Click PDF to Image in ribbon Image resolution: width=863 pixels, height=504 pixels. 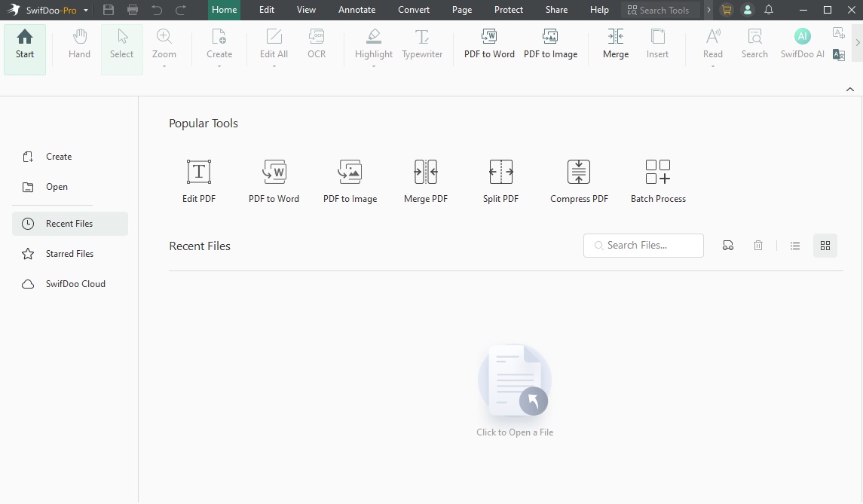(550, 44)
